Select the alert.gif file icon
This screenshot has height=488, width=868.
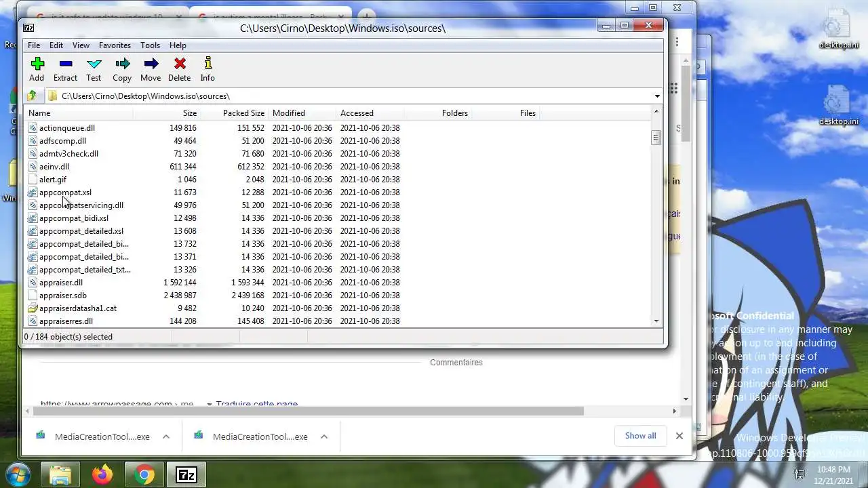[x=33, y=180]
